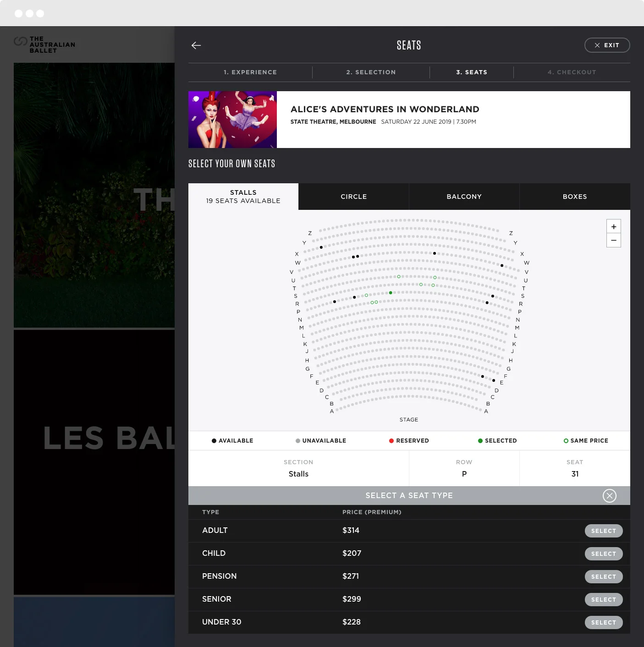The image size is (644, 647).
Task: Zoom in on the seat map
Action: pyautogui.click(x=614, y=226)
